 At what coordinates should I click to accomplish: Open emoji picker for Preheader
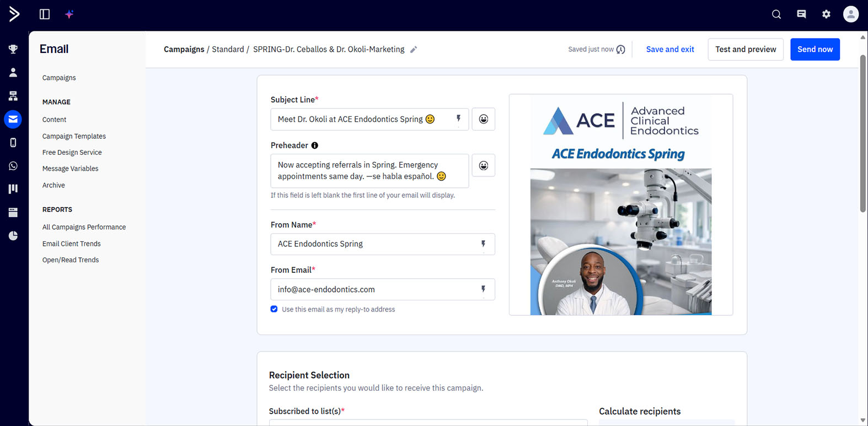pyautogui.click(x=484, y=165)
